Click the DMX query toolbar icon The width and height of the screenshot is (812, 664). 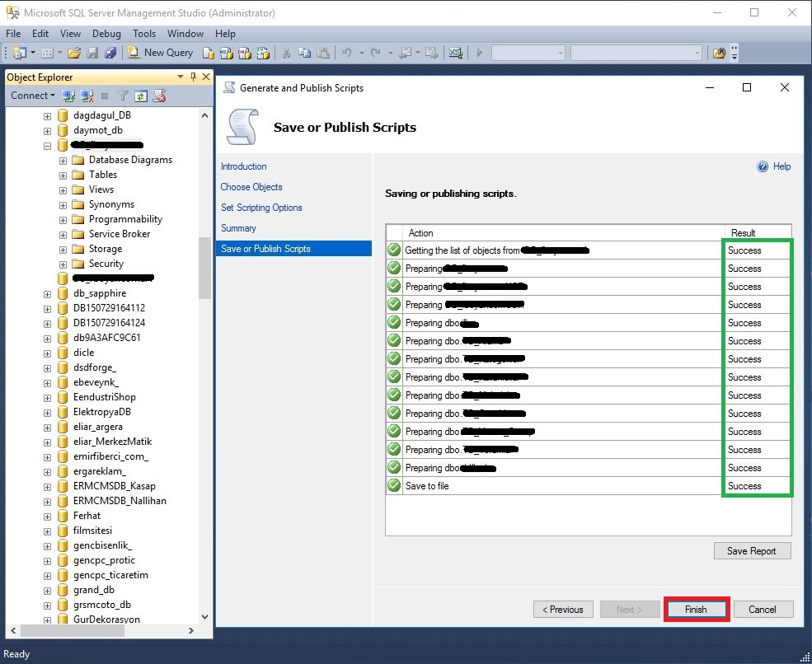click(245, 52)
